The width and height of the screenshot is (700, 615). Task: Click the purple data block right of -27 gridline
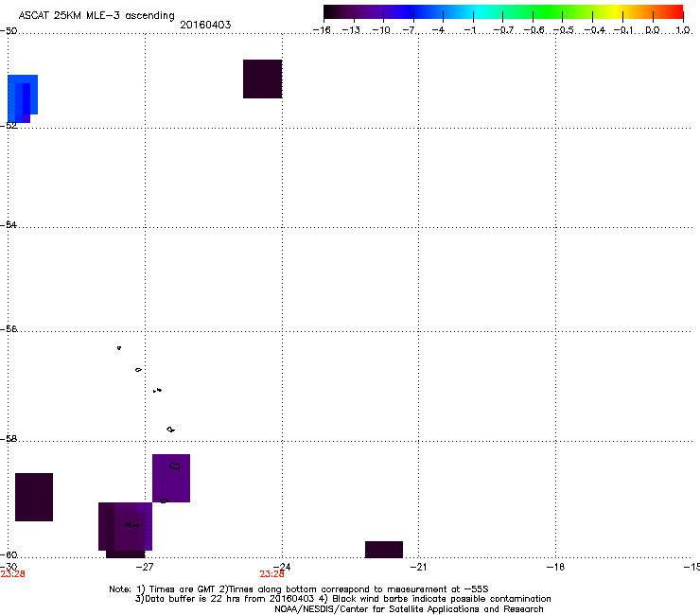171,478
